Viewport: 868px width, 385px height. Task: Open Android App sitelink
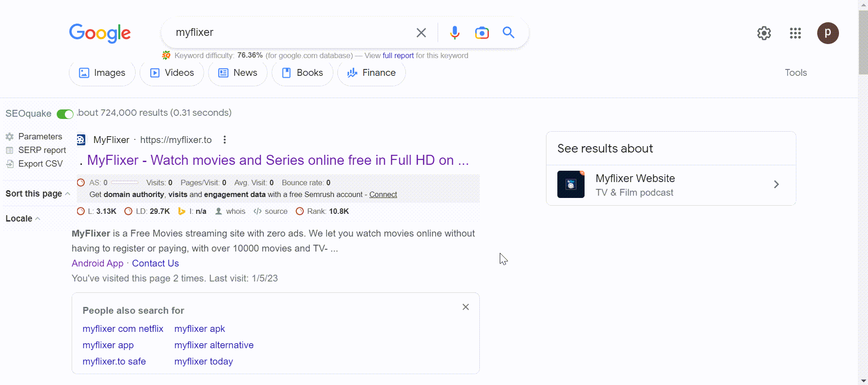[x=98, y=263]
